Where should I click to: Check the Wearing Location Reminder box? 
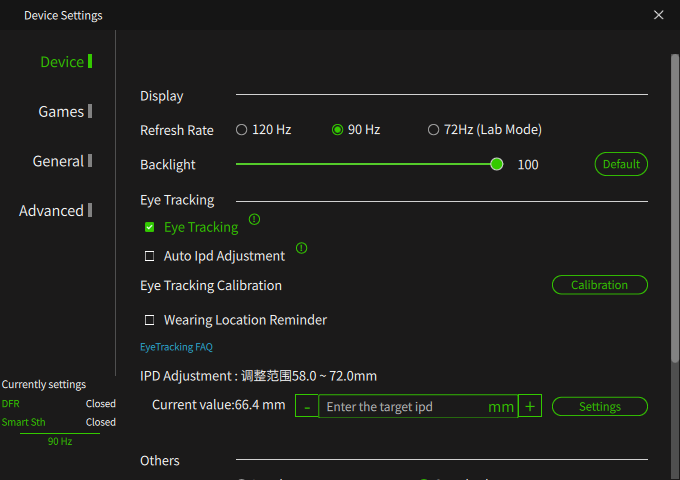tap(150, 320)
